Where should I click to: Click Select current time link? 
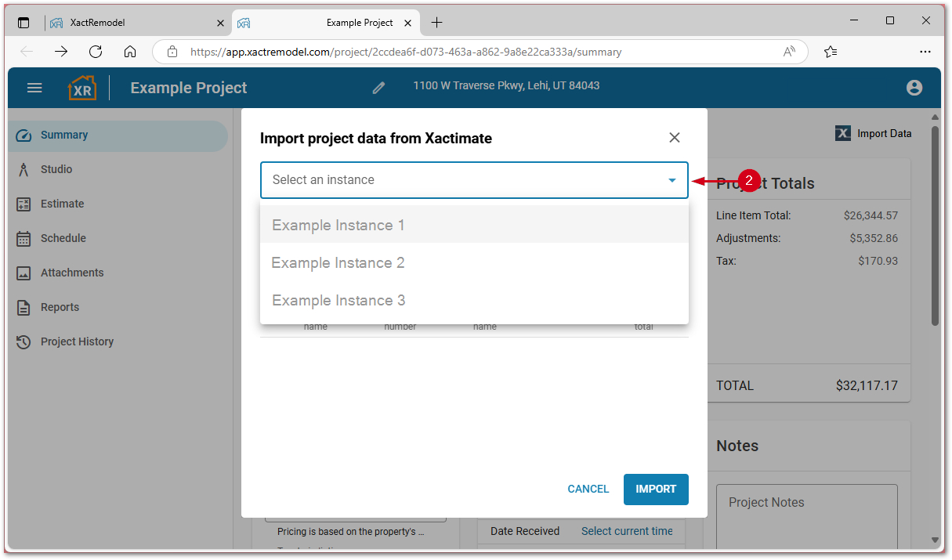click(627, 531)
